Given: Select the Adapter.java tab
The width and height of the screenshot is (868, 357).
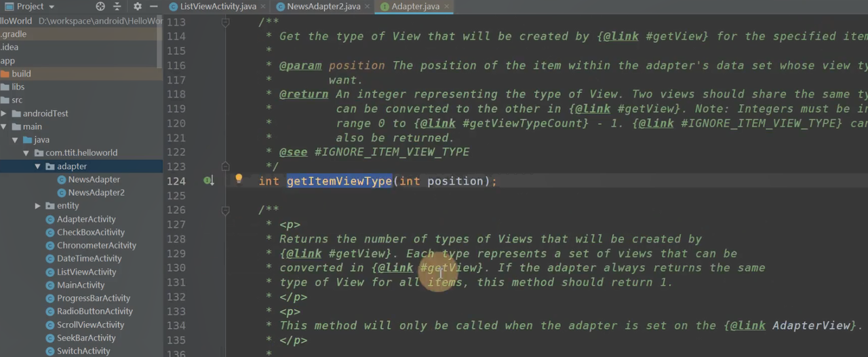Looking at the screenshot, I should pos(415,7).
